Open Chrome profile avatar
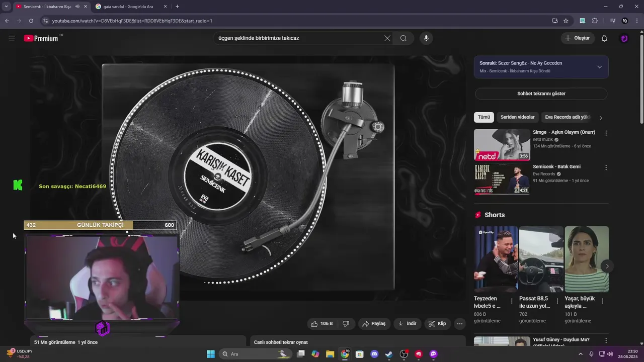 point(625,21)
